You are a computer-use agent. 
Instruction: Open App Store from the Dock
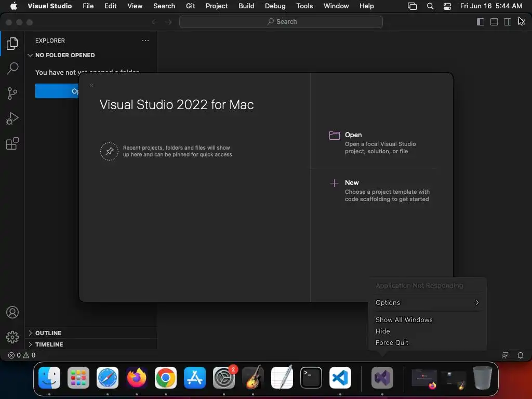tap(195, 378)
